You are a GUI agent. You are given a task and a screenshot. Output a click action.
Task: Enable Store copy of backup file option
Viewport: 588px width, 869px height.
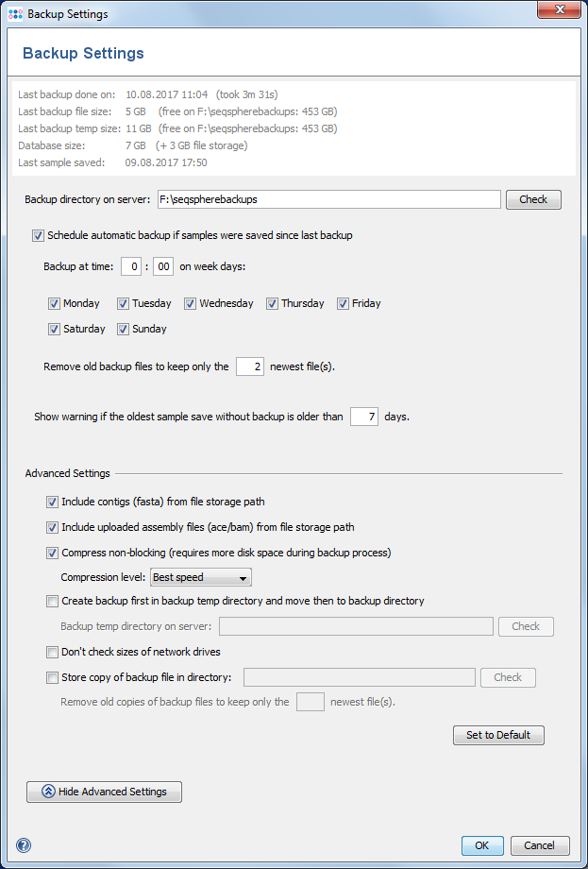click(52, 677)
